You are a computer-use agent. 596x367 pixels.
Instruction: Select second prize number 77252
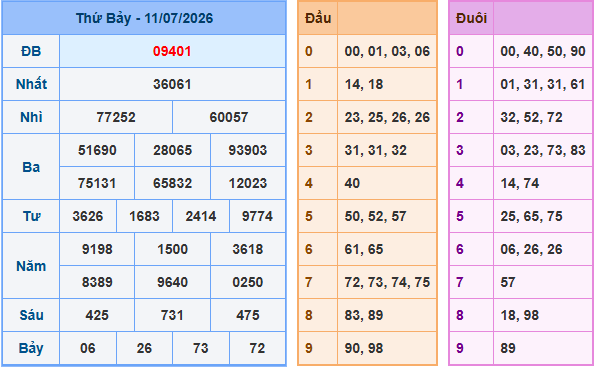point(116,117)
